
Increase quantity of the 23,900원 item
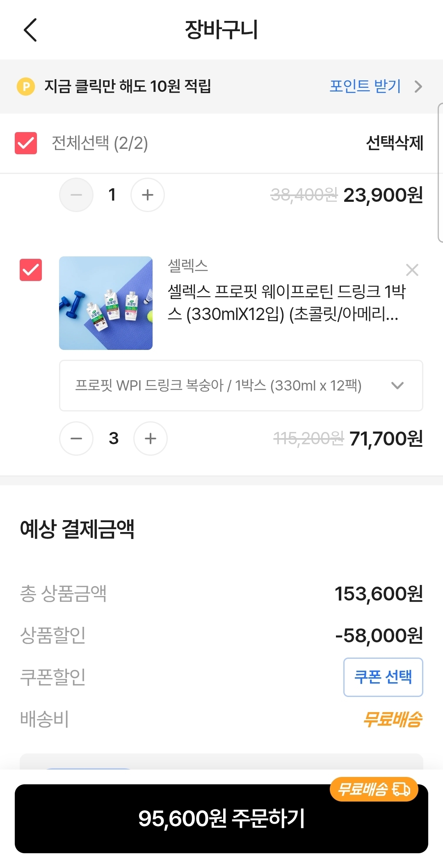click(148, 195)
